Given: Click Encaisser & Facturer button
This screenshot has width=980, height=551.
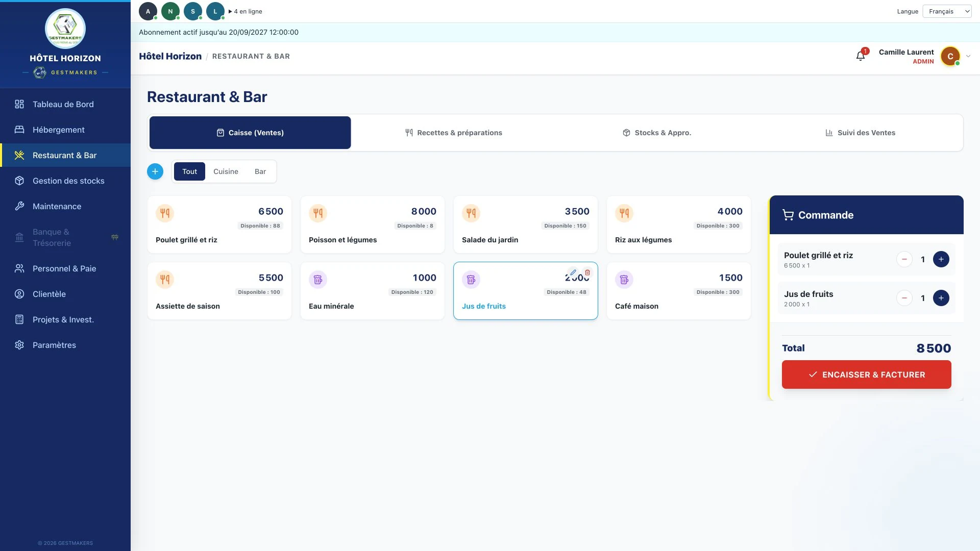Looking at the screenshot, I should (x=867, y=374).
